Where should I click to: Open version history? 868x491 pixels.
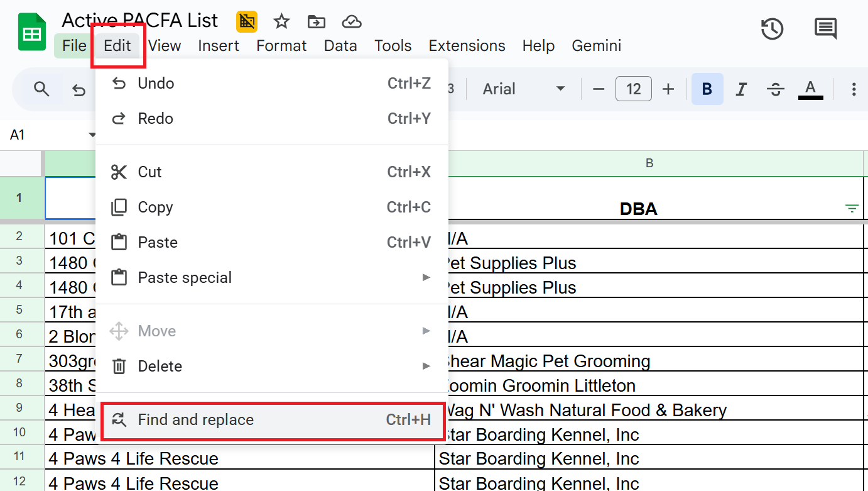(x=772, y=28)
